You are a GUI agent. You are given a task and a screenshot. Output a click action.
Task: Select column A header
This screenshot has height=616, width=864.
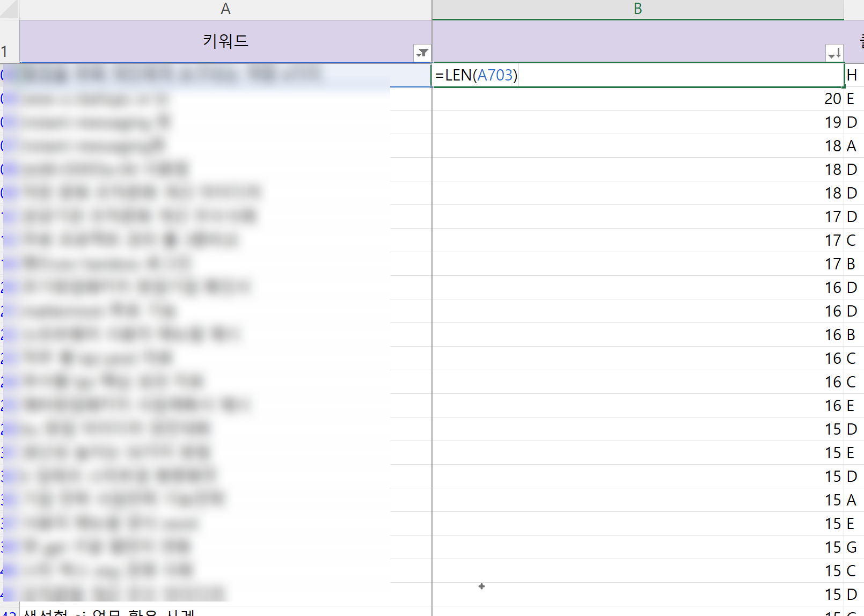(225, 9)
